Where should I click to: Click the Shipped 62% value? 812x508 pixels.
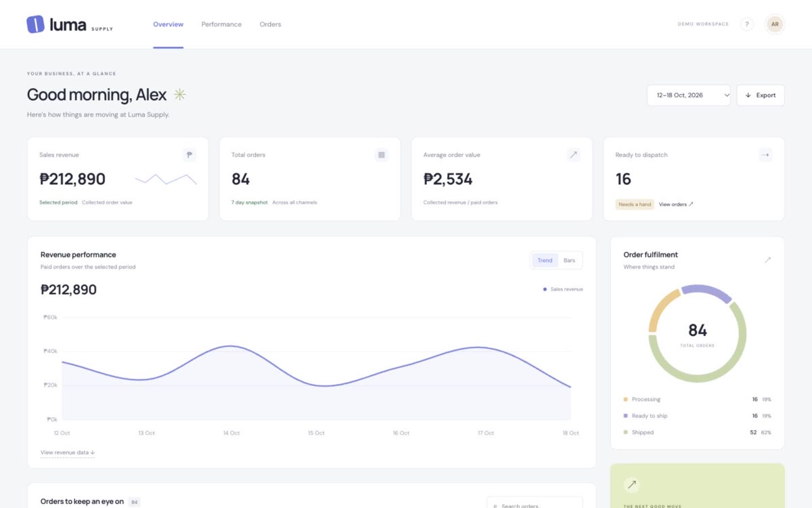tap(766, 432)
